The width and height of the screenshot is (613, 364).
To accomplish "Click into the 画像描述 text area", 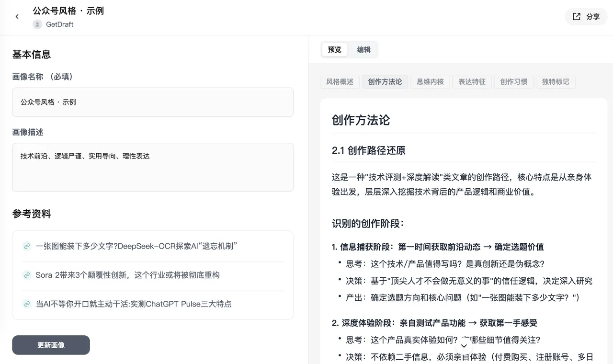I will (x=153, y=167).
